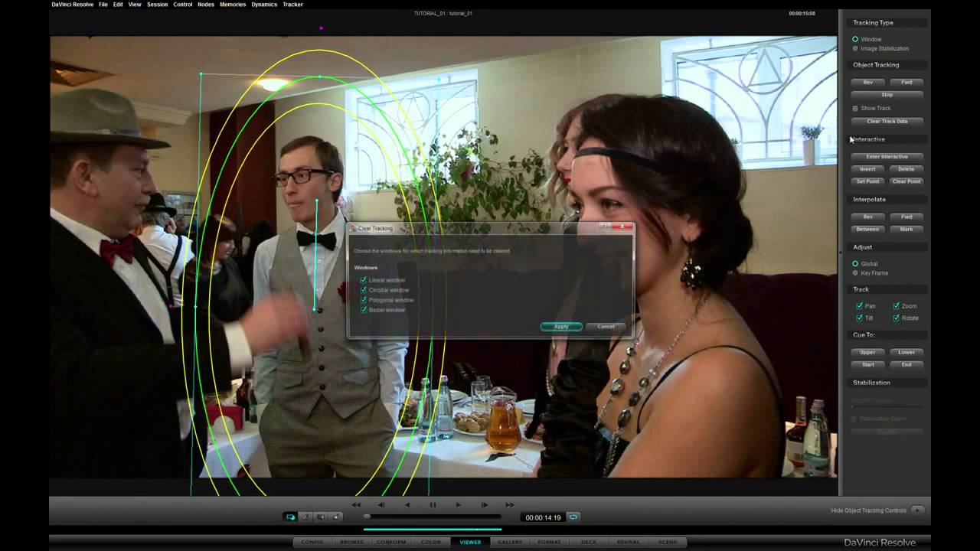This screenshot has width=980, height=551.
Task: Open the Tracker menu
Action: tap(293, 5)
